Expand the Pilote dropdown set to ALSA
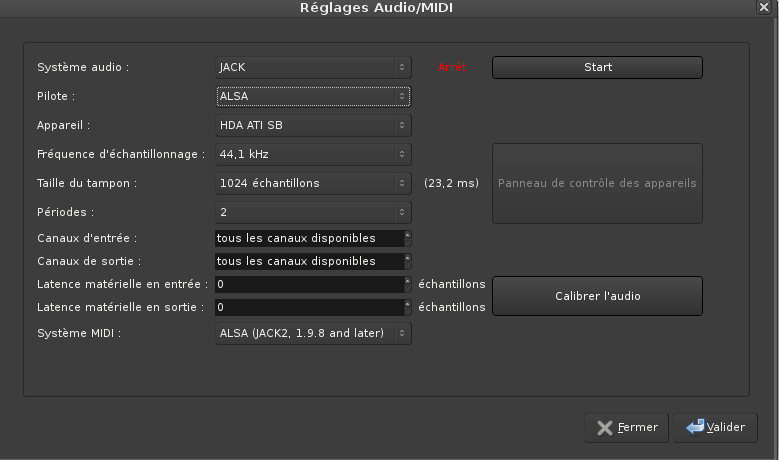Screen dimensions: 779x460 point(313,96)
